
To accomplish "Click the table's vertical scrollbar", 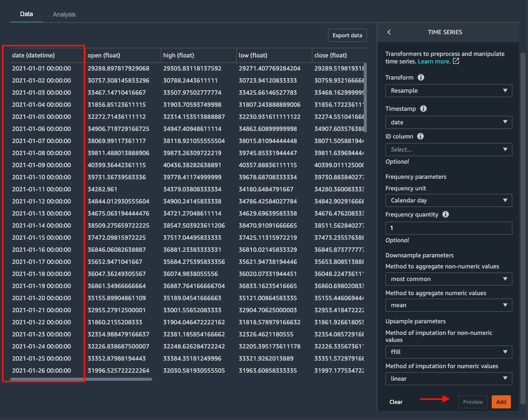I will tap(365, 98).
